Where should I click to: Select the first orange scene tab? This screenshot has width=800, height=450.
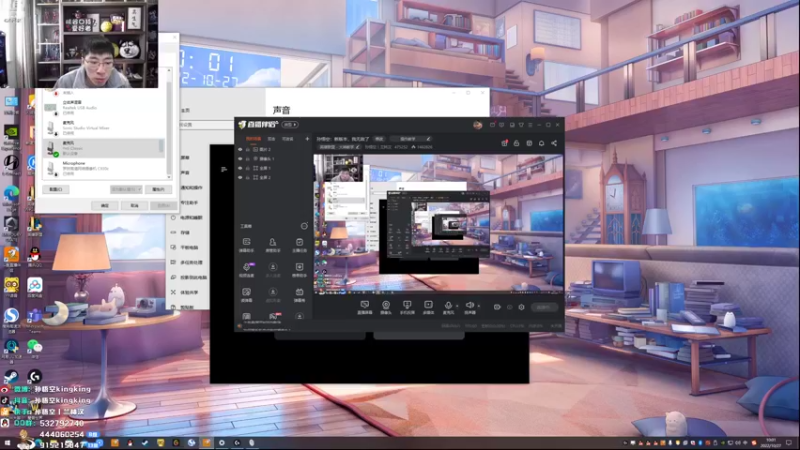[253, 139]
